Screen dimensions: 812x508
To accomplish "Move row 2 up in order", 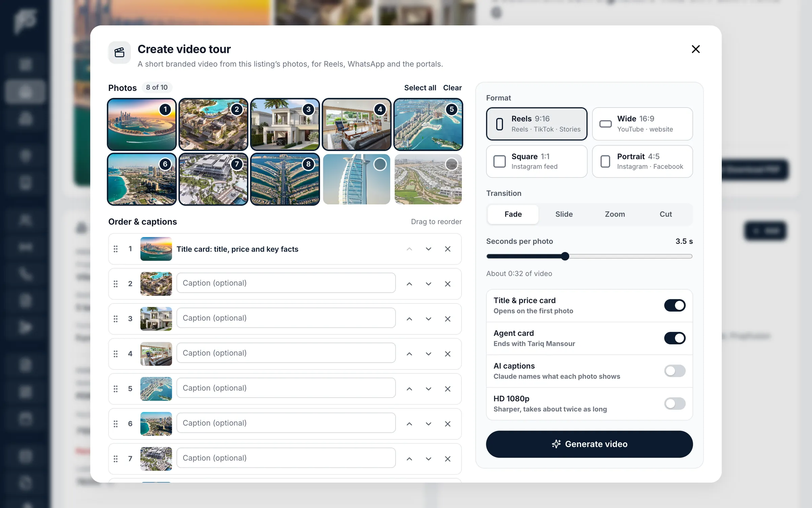I will point(409,284).
